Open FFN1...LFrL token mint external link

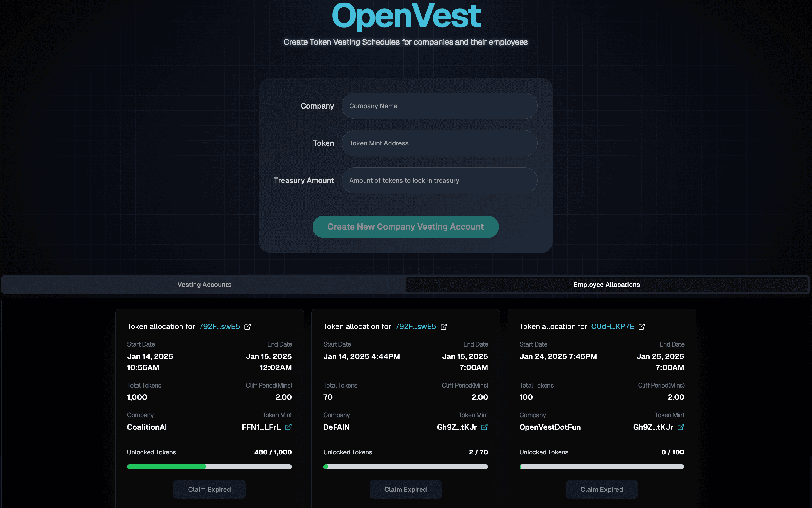pyautogui.click(x=288, y=427)
